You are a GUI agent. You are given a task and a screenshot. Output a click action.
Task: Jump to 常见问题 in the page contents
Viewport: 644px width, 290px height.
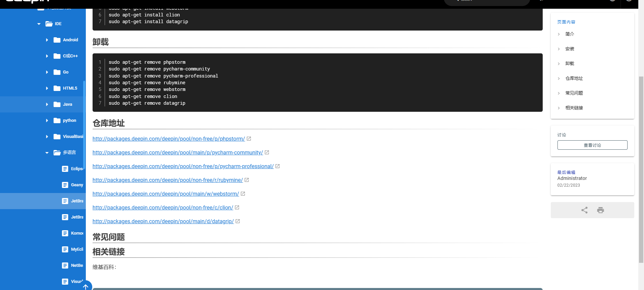tap(574, 93)
